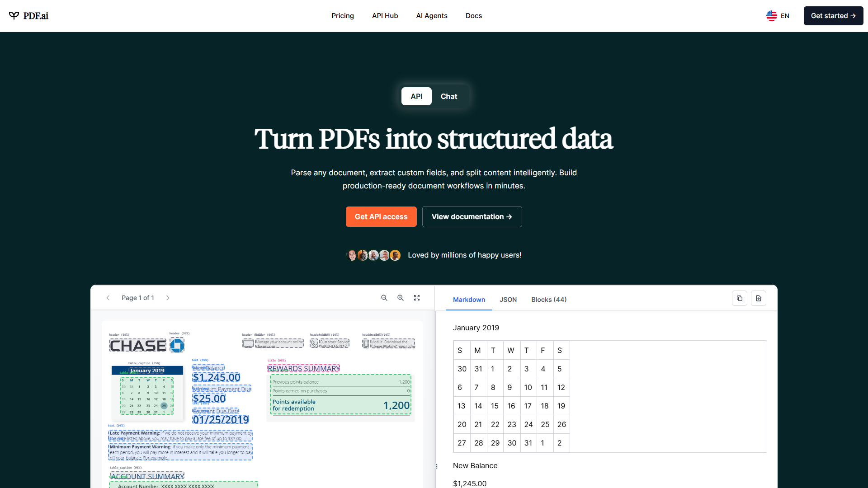Click the 01/25/2019 due date block
868x488 pixels.
(x=221, y=420)
